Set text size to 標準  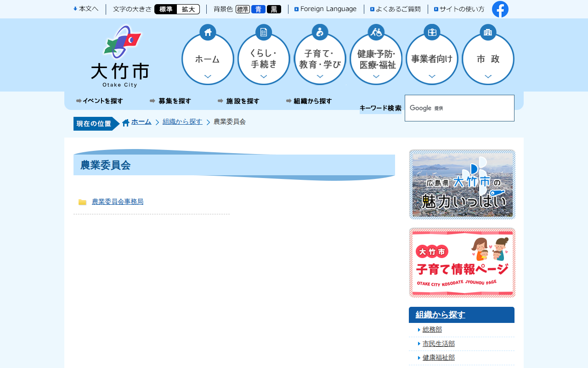click(x=166, y=9)
